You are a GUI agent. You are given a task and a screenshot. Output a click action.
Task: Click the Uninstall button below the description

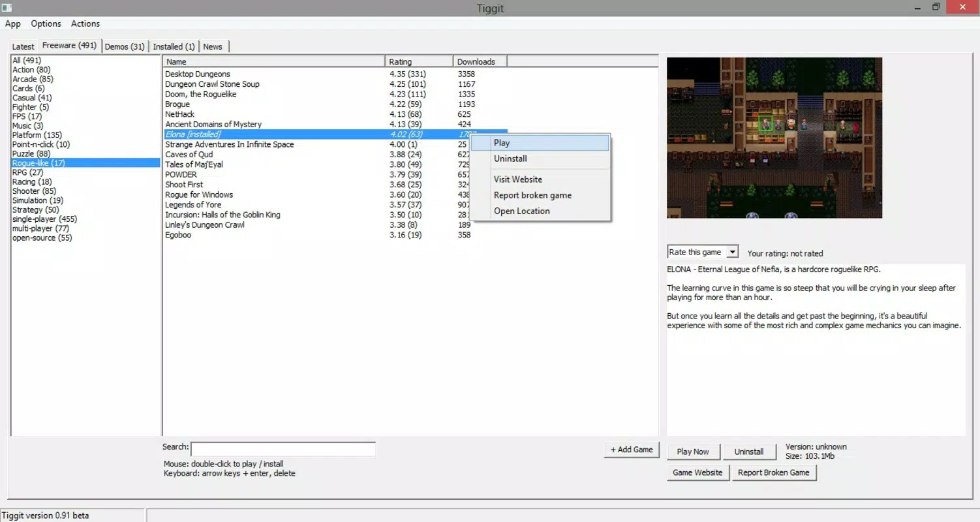click(749, 452)
